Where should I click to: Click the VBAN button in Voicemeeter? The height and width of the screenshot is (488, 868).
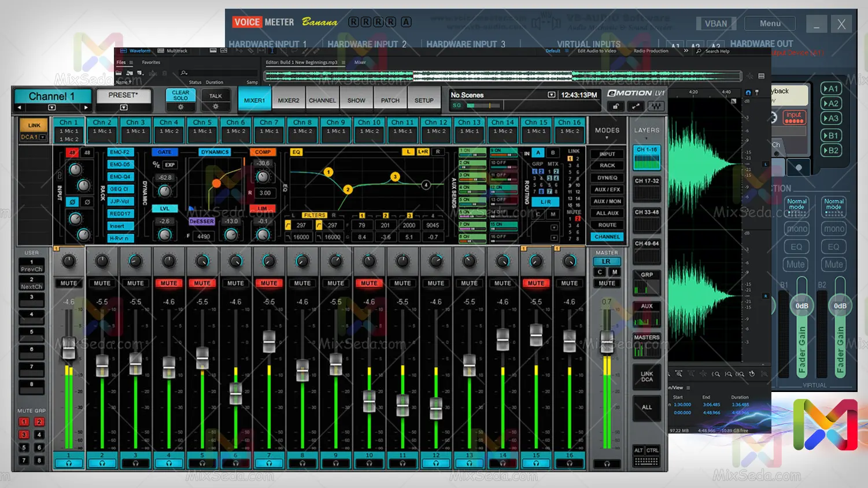[715, 24]
